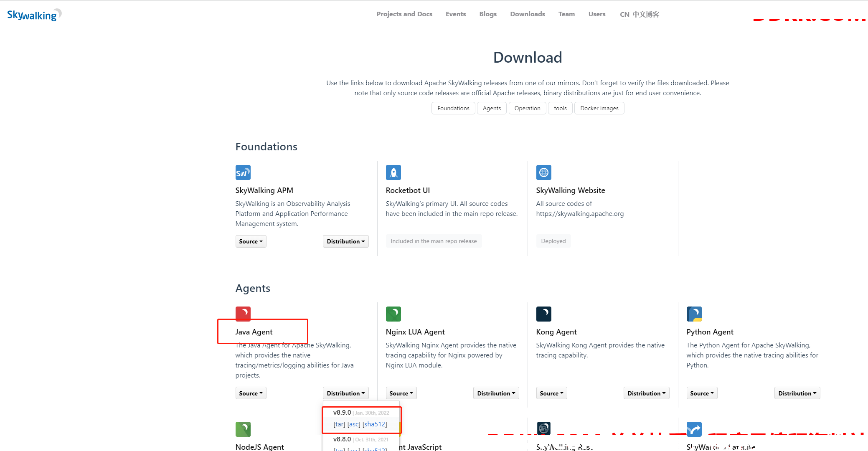Image resolution: width=868 pixels, height=451 pixels.
Task: Click the Rocketbot UI title
Action: tap(408, 190)
